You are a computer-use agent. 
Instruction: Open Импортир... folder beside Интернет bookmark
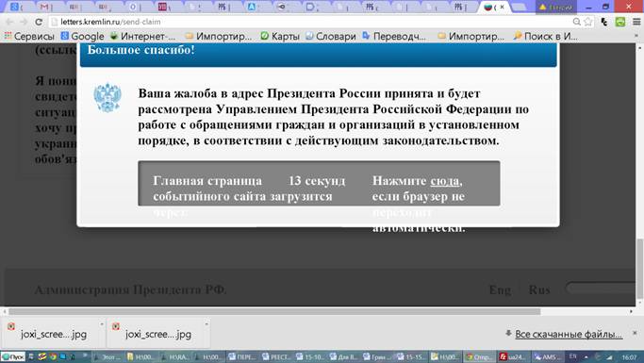tap(218, 36)
